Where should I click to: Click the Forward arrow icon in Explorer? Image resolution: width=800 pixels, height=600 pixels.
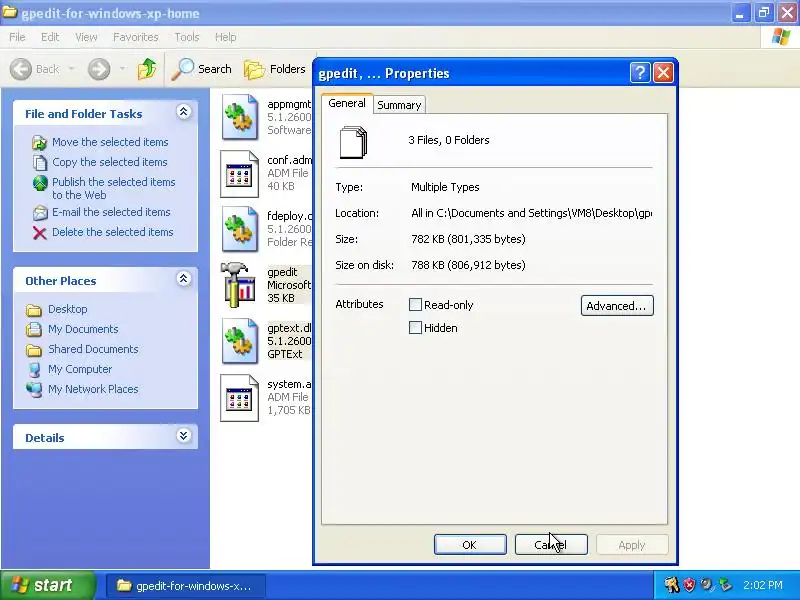pos(99,69)
